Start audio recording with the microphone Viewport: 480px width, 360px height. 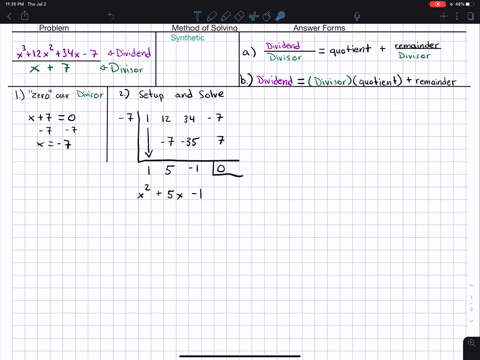coord(357,16)
